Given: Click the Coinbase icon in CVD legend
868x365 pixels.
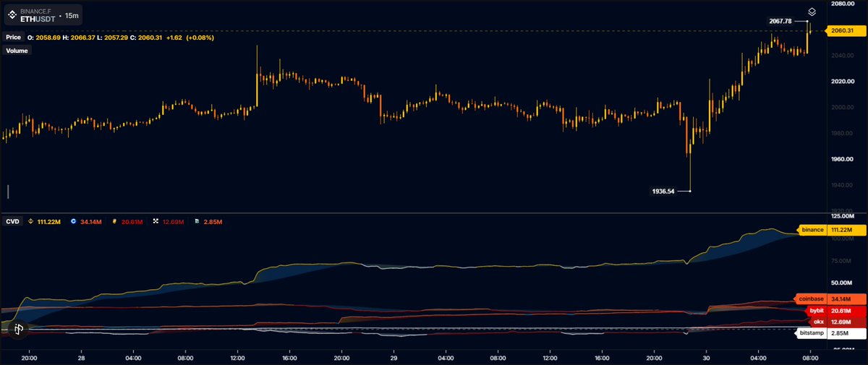Looking at the screenshot, I should point(75,221).
